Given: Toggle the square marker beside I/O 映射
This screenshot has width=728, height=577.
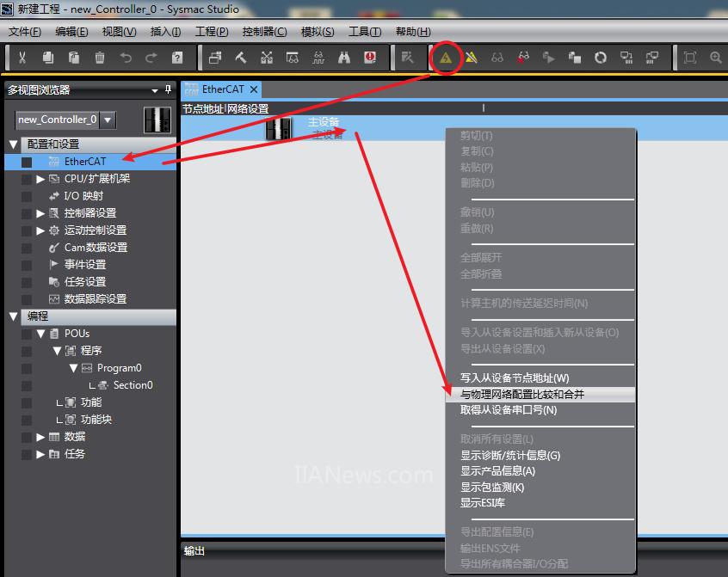Looking at the screenshot, I should pos(27,196).
